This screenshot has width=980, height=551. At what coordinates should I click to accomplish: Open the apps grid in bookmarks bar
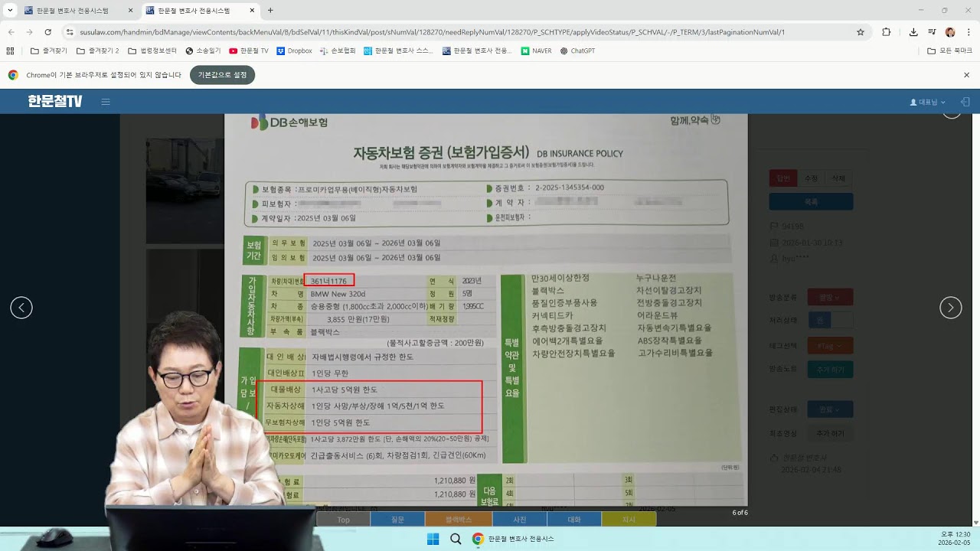tap(10, 51)
